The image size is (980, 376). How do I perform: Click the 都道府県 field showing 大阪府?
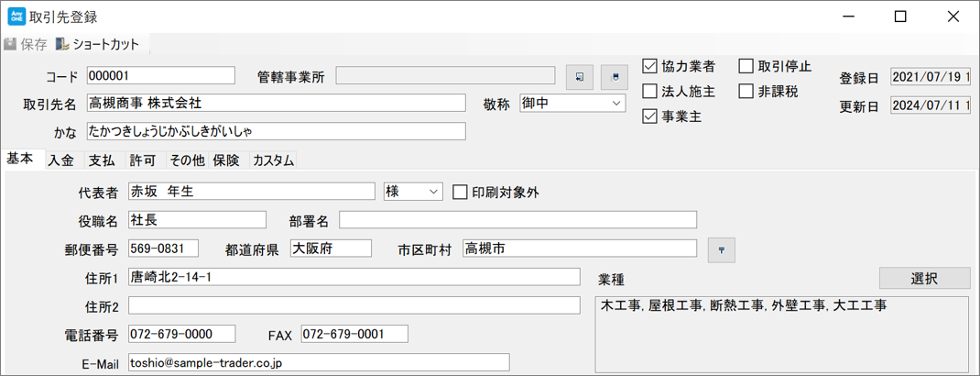pyautogui.click(x=331, y=248)
